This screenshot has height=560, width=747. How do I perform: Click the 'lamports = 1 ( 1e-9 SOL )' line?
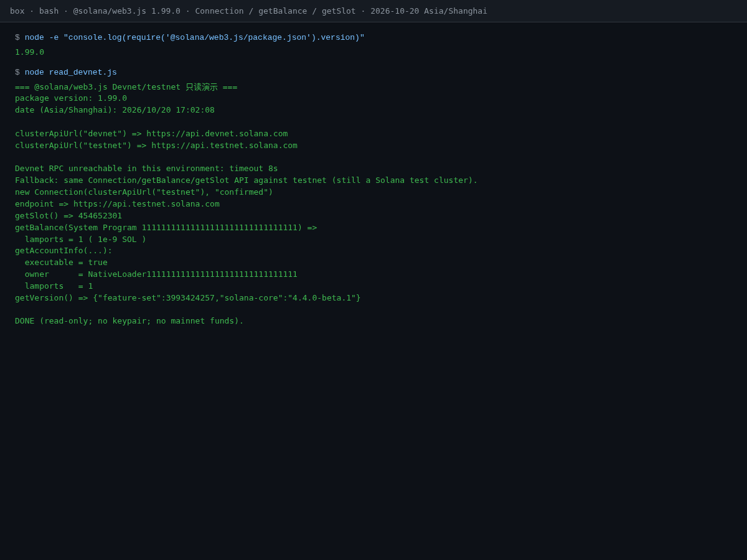pyautogui.click(x=85, y=240)
